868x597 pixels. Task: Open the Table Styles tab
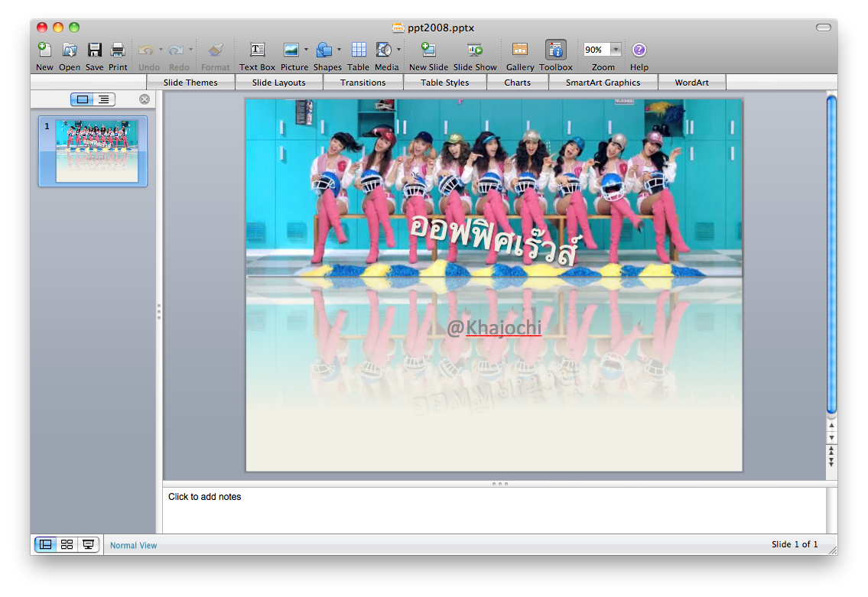click(445, 83)
